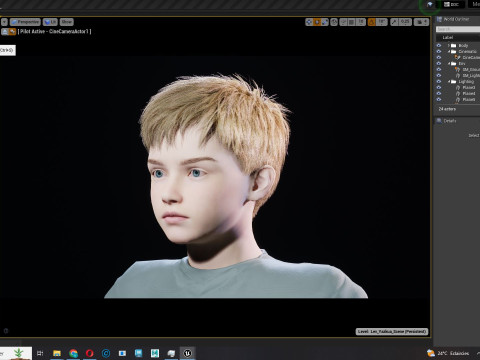Hide the Lighting folder with its eye icon

439,81
